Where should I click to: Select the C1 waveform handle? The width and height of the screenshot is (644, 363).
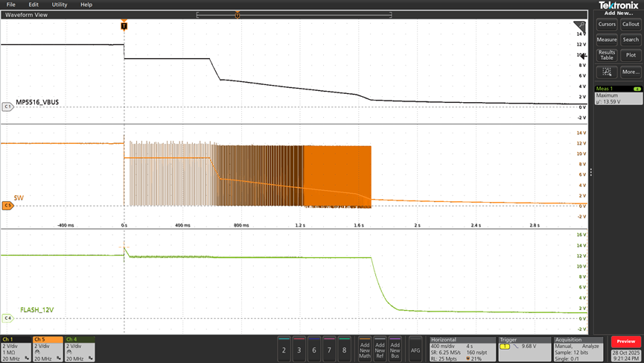(x=7, y=107)
